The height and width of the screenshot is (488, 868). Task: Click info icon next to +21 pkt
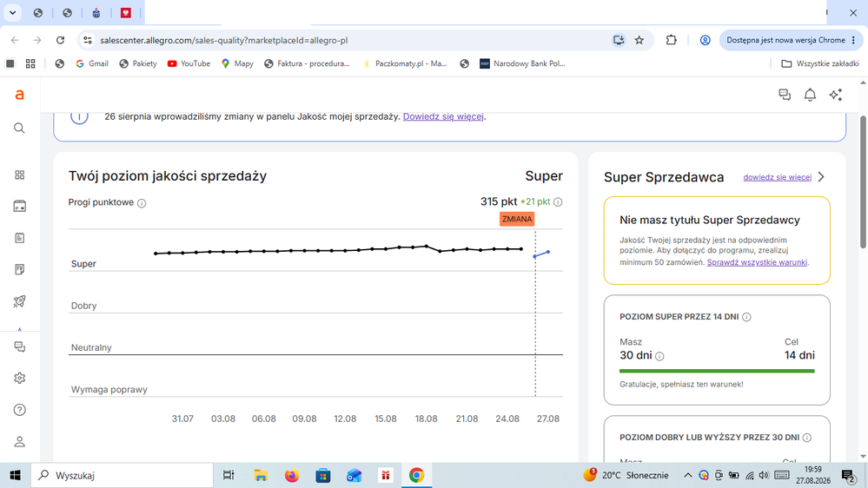[558, 202]
